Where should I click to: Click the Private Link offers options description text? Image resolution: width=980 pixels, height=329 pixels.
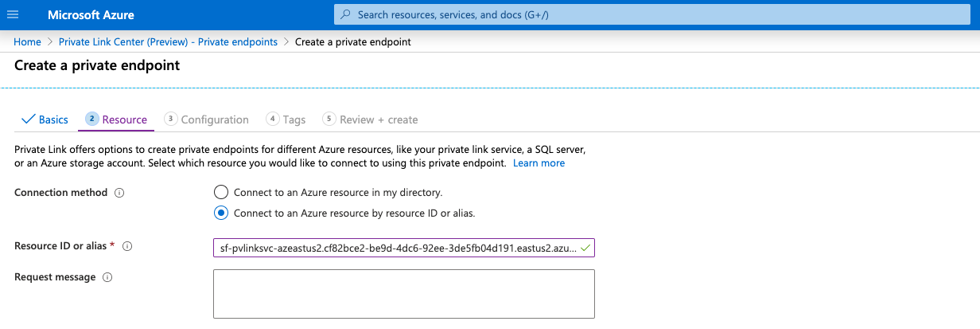tap(301, 156)
